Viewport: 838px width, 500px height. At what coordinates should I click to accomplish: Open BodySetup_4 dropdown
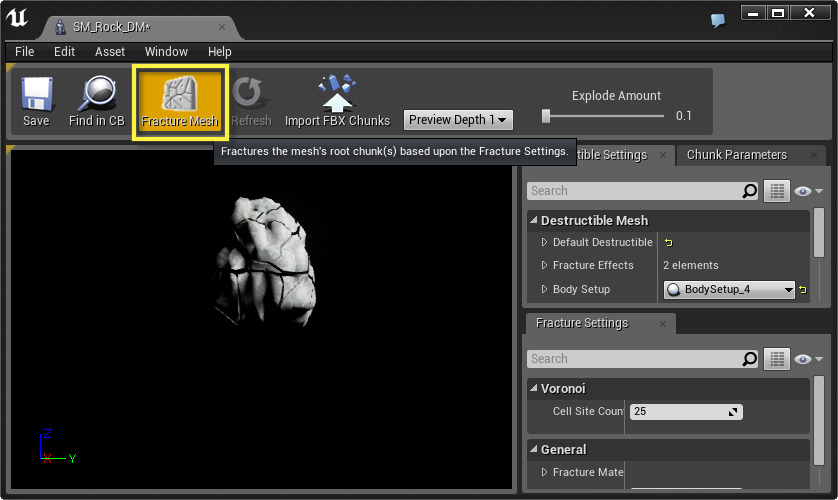(729, 290)
